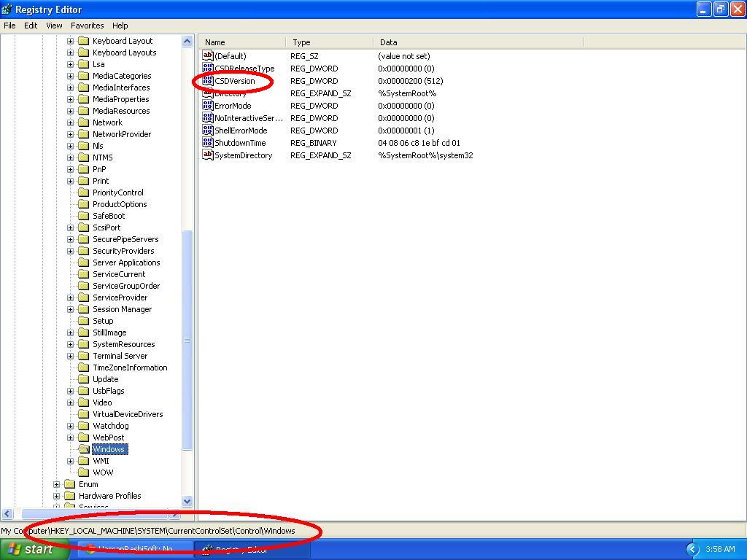Select the NetworkProvider folder icon
The image size is (747, 560).
coord(83,134)
